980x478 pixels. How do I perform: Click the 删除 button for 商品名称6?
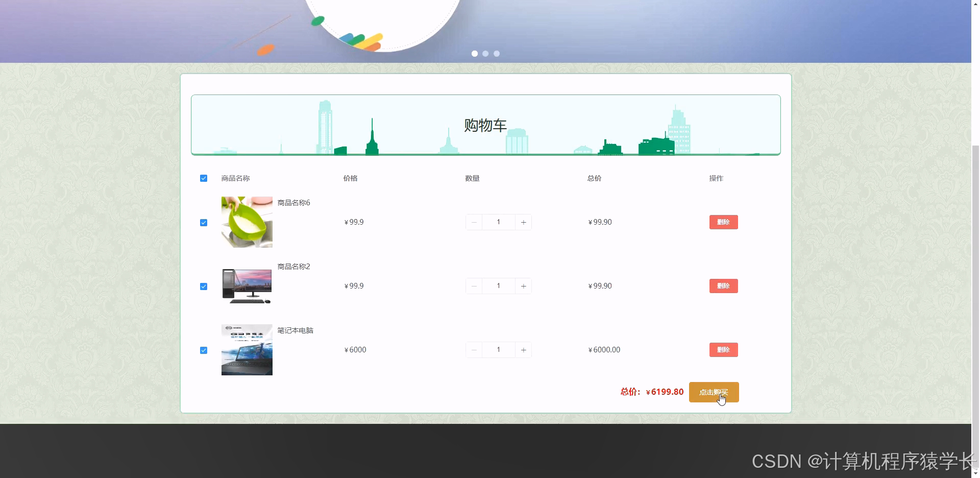point(723,222)
